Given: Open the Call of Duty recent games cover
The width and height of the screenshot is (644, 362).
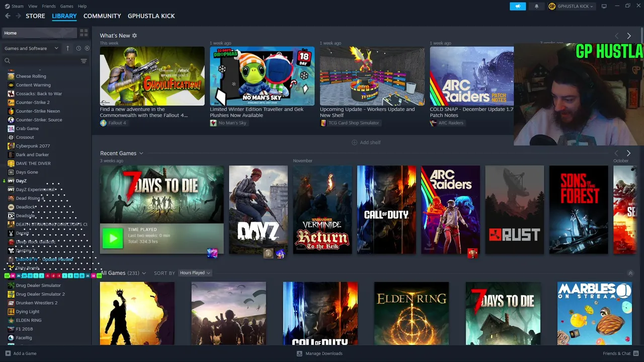Looking at the screenshot, I should coord(386,210).
